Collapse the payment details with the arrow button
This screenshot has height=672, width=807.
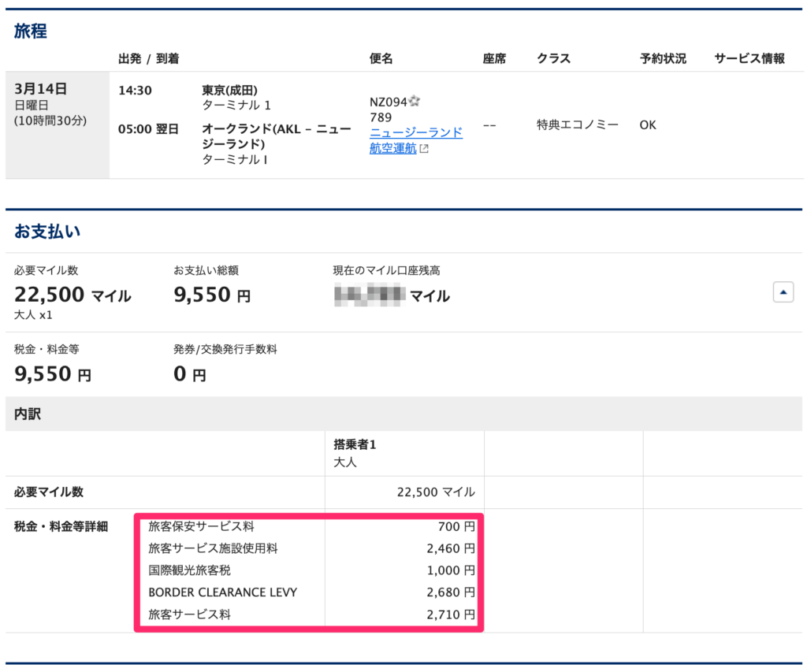point(783,292)
